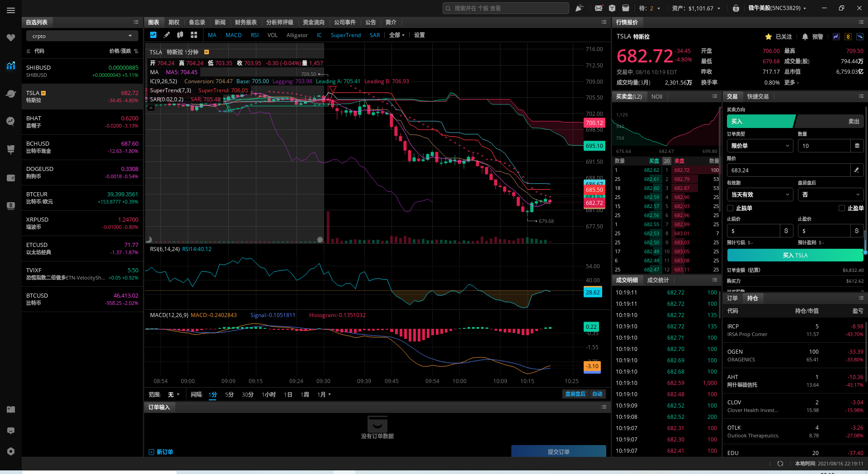Screen dimensions: 868x474
Task: Open chart 设置 settings
Action: [x=420, y=35]
